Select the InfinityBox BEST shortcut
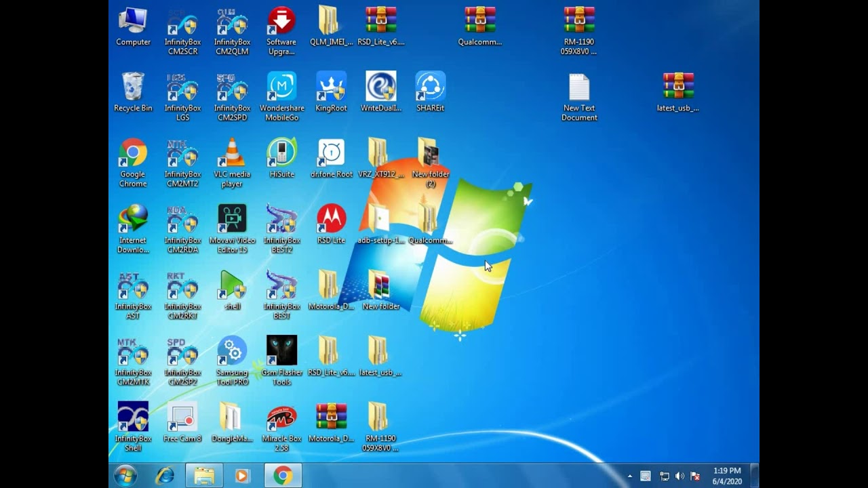 click(x=281, y=296)
